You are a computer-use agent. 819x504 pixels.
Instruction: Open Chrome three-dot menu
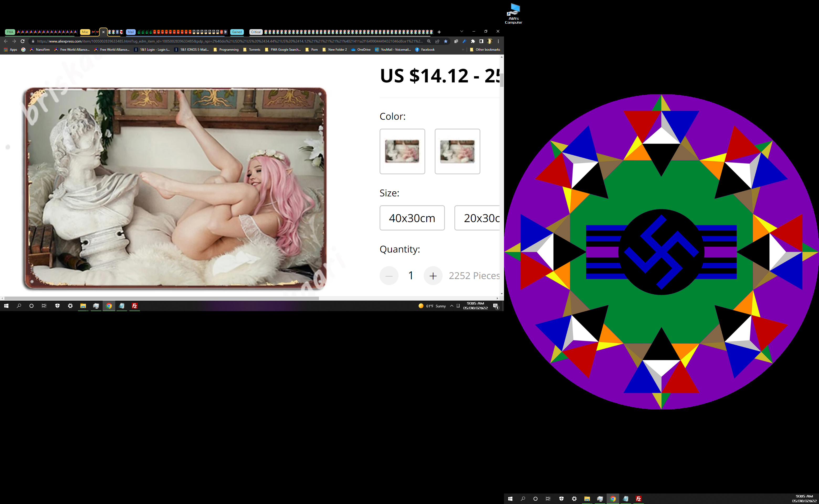[x=498, y=41]
